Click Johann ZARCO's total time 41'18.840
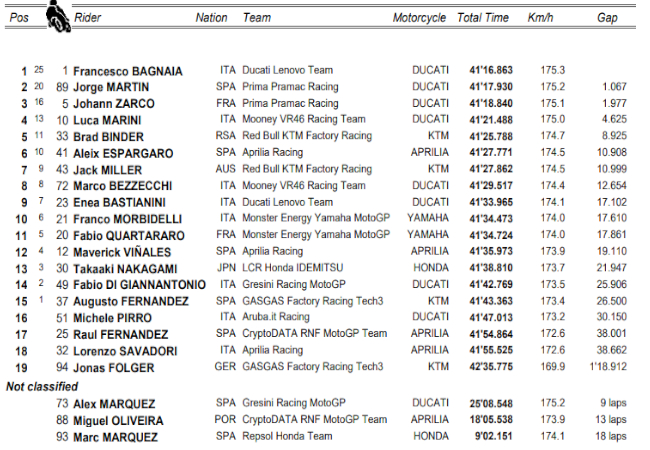Viewport: 650px width, 450px height. (x=490, y=103)
